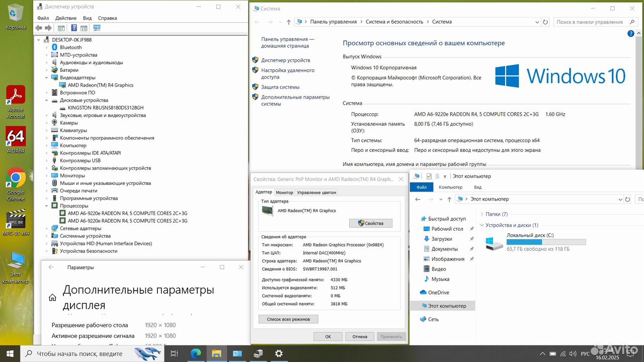Open the Компьютер ribbon tab in Explorer

pyautogui.click(x=450, y=187)
